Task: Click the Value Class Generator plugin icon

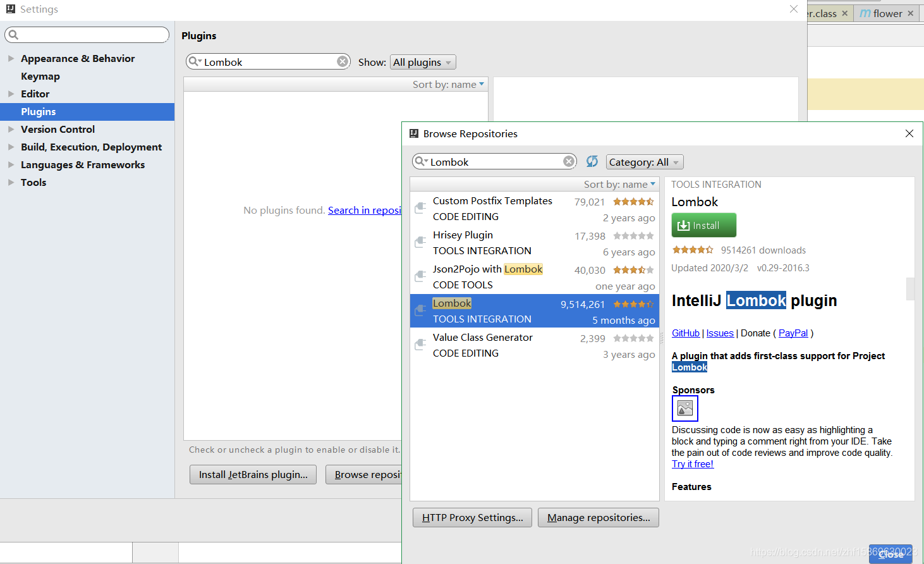Action: 420,345
